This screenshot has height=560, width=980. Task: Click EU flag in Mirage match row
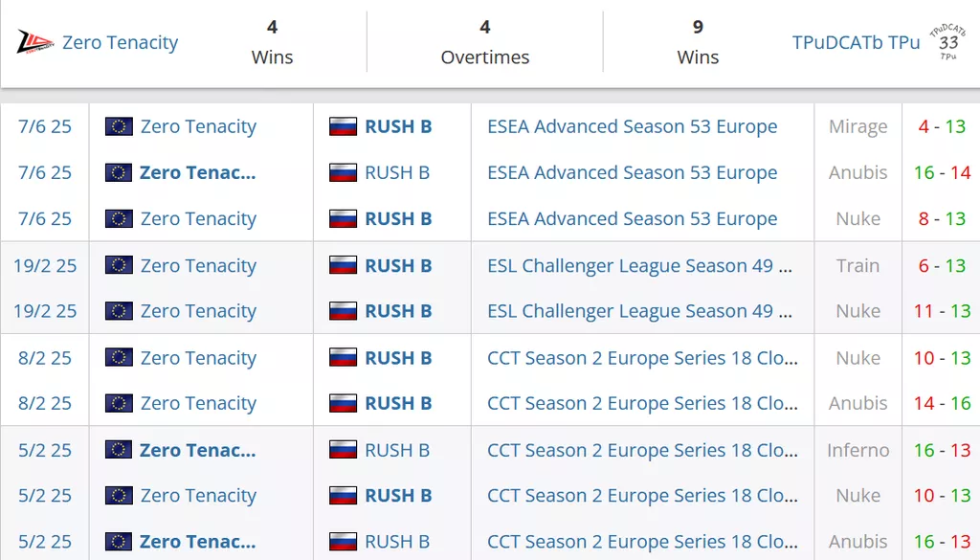[119, 126]
